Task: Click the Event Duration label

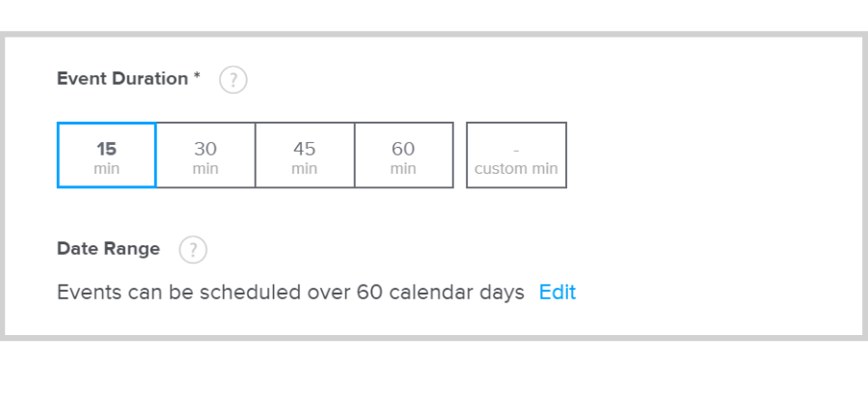Action: pos(122,79)
